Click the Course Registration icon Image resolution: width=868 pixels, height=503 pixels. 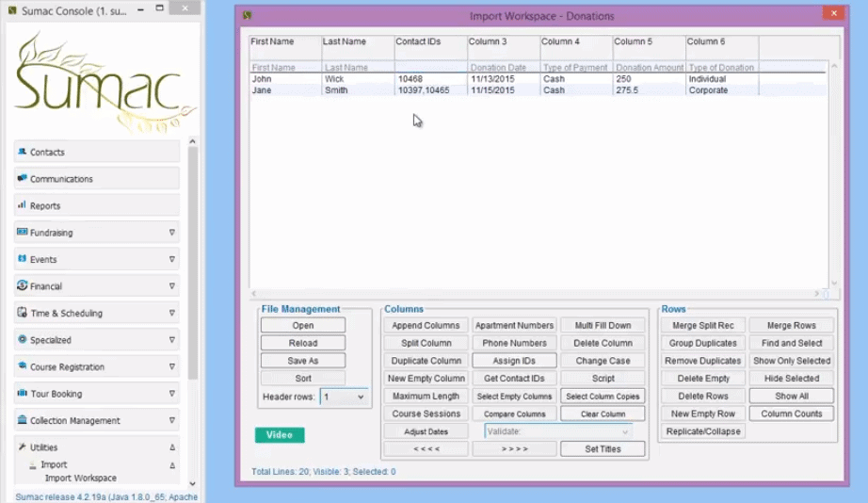[x=23, y=365]
